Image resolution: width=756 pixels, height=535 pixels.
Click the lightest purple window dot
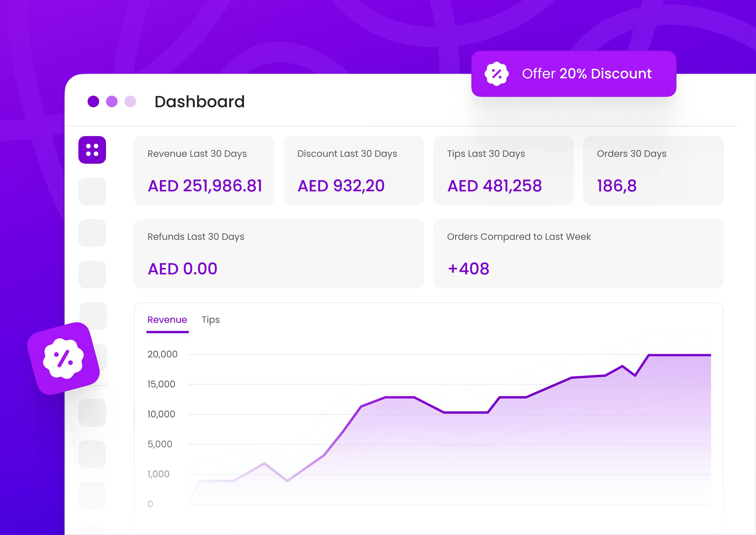(130, 101)
